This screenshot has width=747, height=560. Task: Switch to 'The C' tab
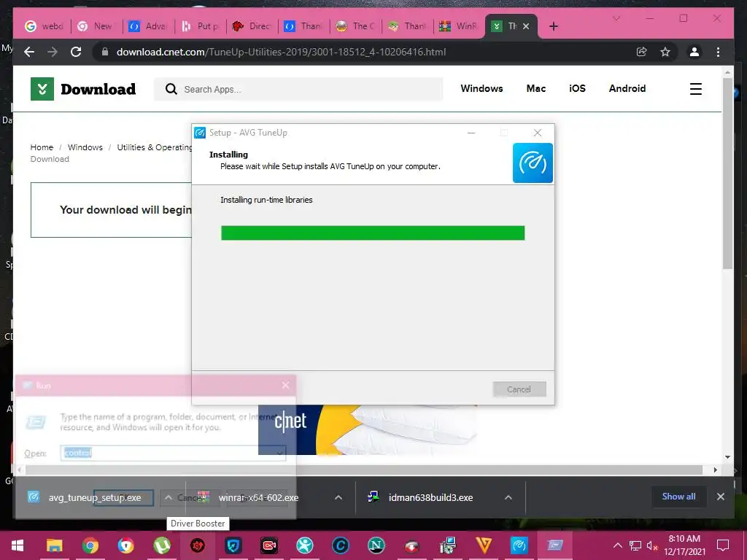click(355, 26)
